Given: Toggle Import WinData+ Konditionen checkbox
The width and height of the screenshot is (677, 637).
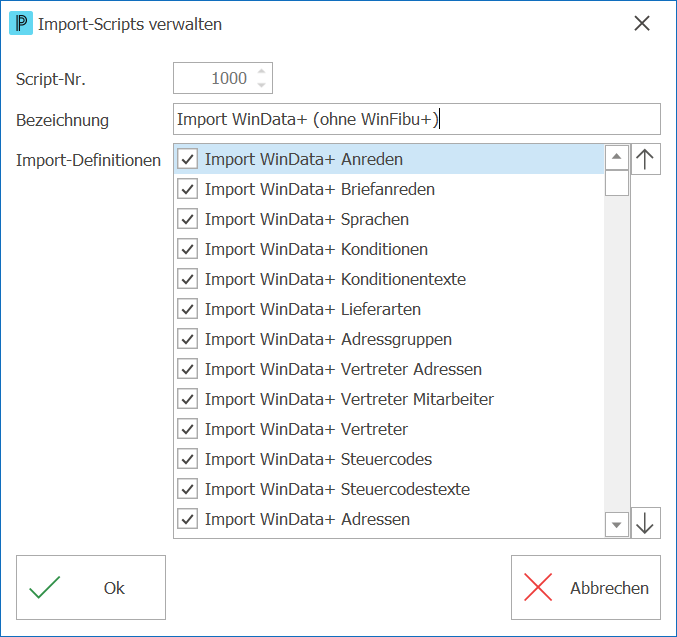Looking at the screenshot, I should click(188, 249).
